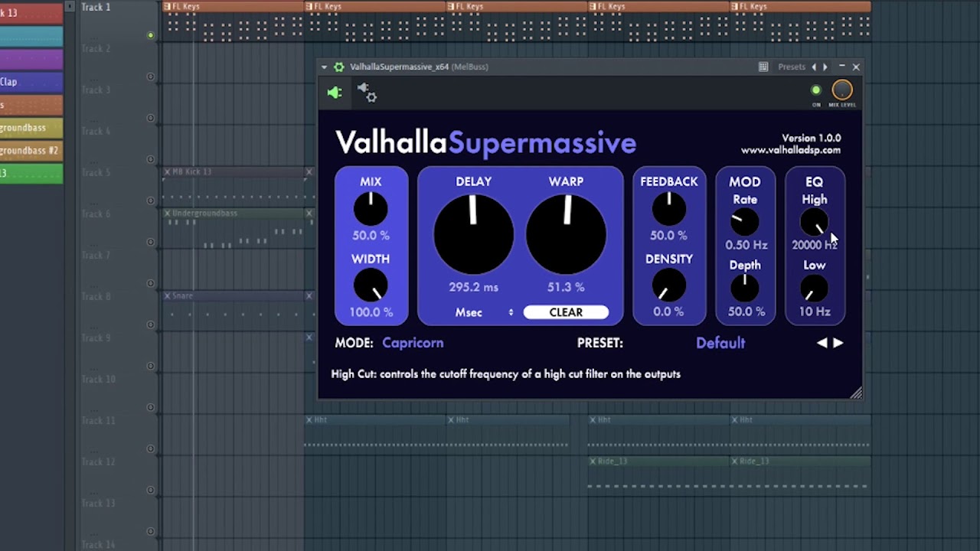The width and height of the screenshot is (980, 551).
Task: Click the 0.0 % density value
Action: 668,312
